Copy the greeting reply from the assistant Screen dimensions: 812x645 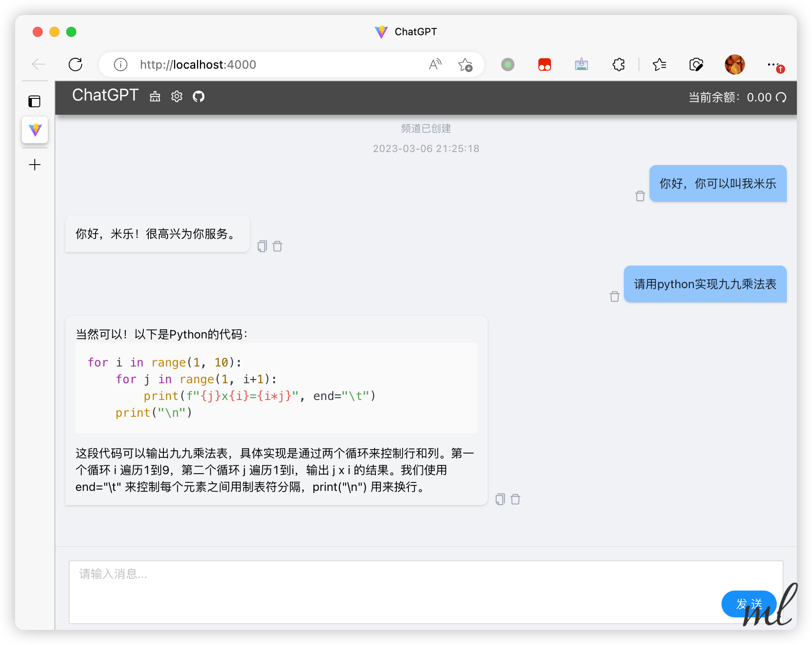click(262, 246)
